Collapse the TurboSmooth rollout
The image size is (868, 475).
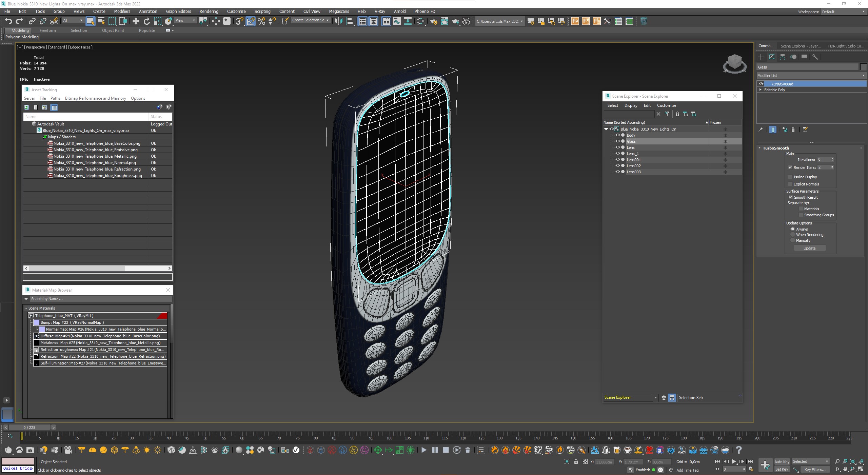[759, 148]
